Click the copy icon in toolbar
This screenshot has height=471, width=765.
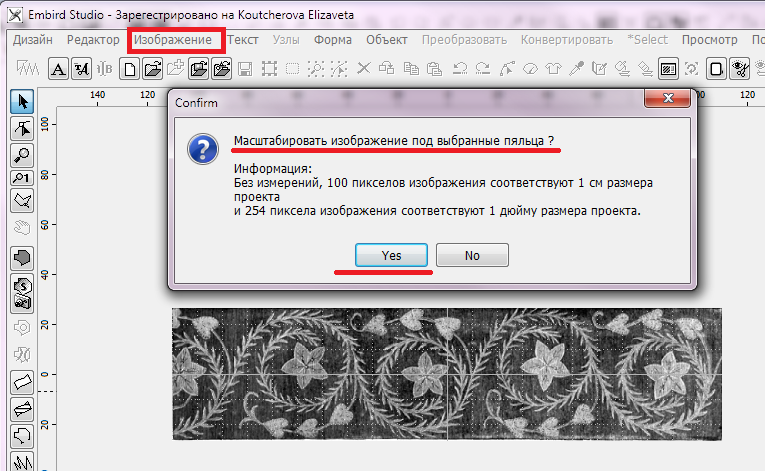point(411,69)
